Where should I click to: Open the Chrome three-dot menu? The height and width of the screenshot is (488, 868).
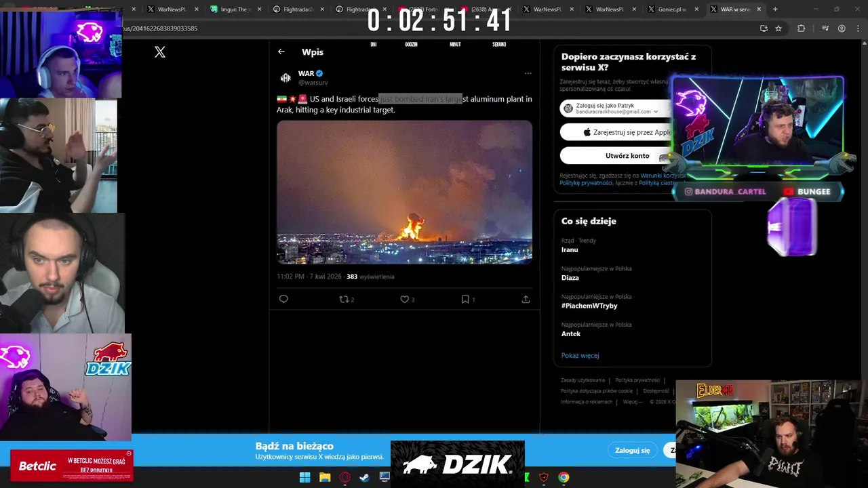[x=858, y=28]
